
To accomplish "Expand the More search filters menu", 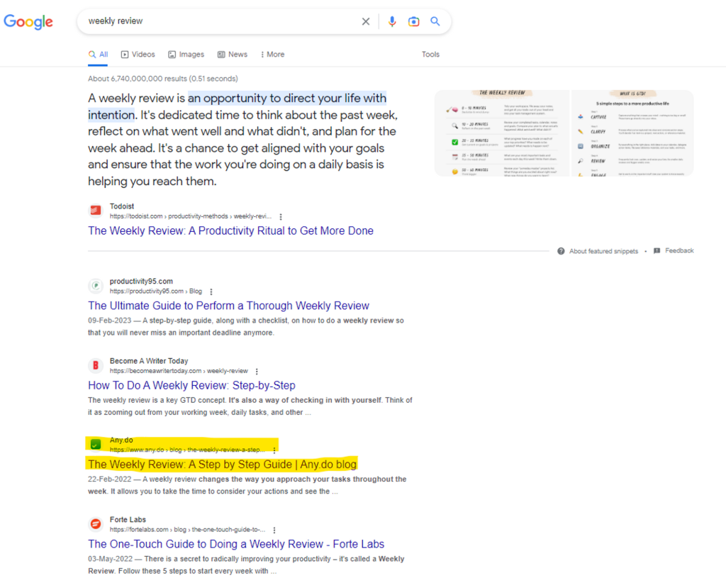I will pyautogui.click(x=272, y=55).
